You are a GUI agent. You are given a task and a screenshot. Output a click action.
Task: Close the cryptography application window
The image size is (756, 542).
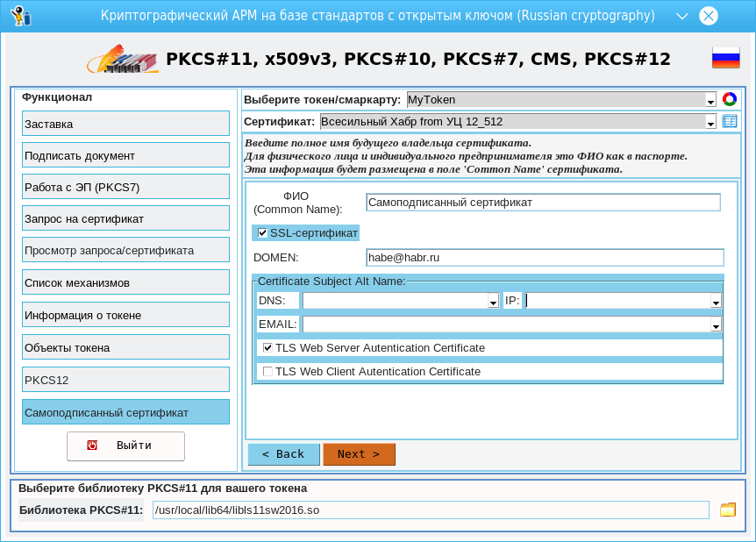pos(709,16)
